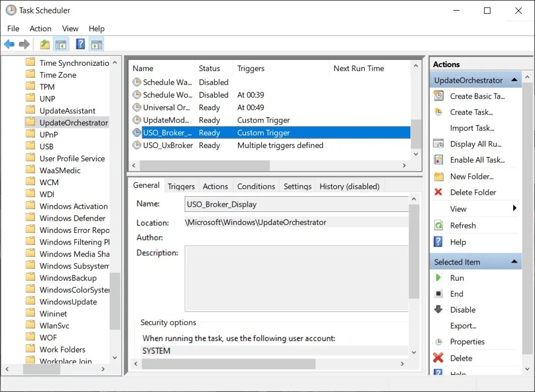Open the View menu in menu bar
The width and height of the screenshot is (535, 392).
70,29
